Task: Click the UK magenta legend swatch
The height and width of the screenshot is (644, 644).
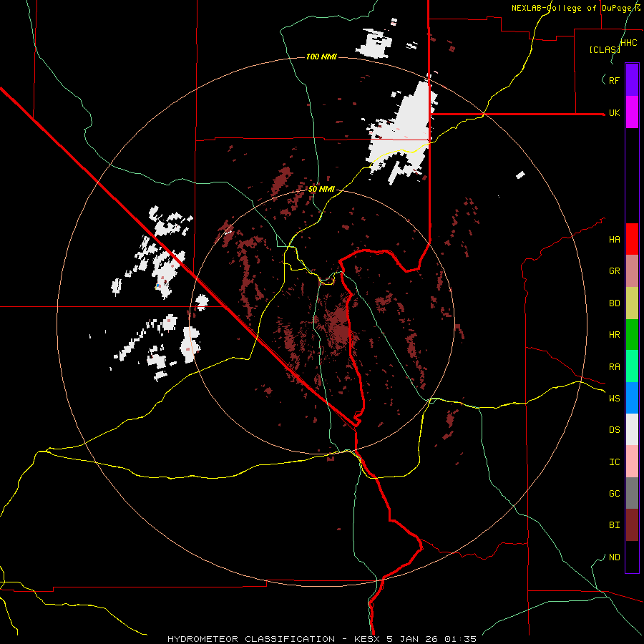Action: pos(632,112)
